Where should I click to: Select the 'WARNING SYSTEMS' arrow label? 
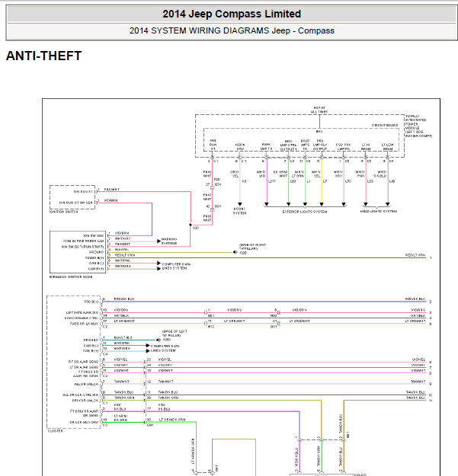(x=169, y=241)
